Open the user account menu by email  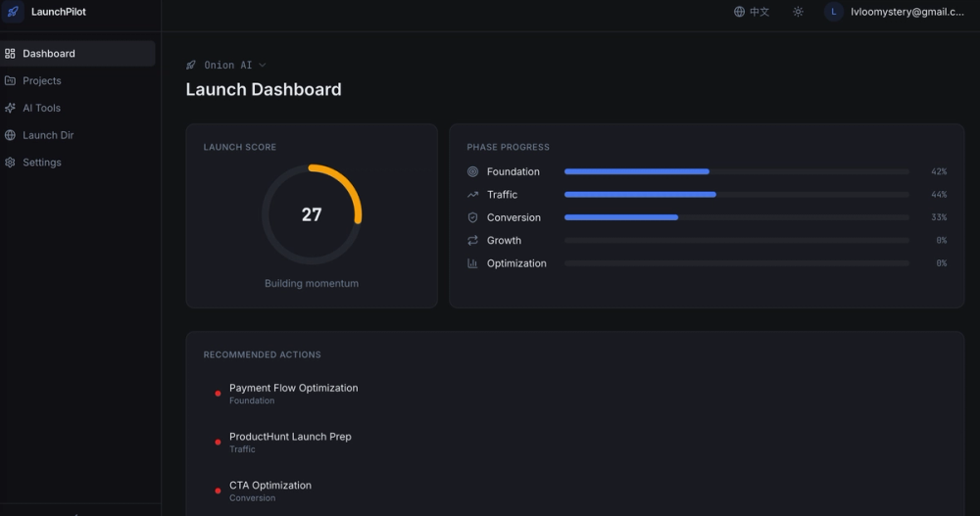[x=895, y=12]
